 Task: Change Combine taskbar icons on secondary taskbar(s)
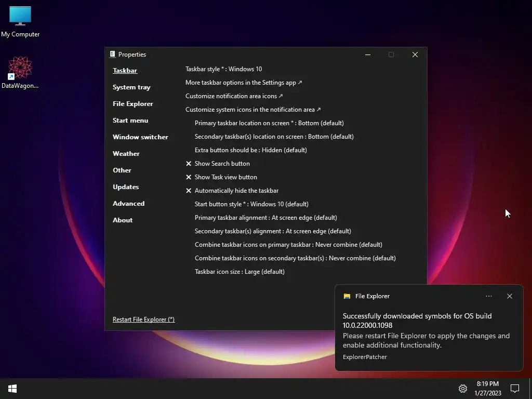[x=295, y=258]
